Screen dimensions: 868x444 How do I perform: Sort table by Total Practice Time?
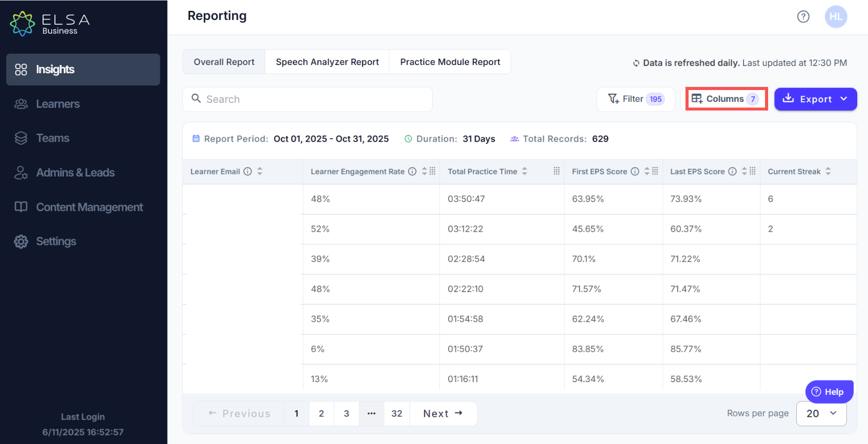click(524, 171)
